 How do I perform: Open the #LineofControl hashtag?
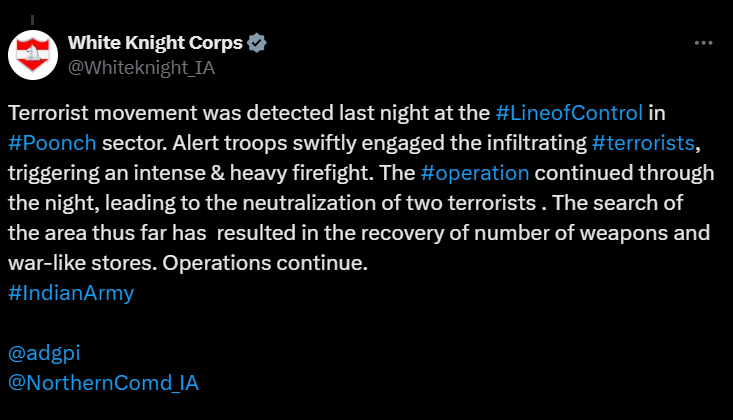pyautogui.click(x=569, y=113)
